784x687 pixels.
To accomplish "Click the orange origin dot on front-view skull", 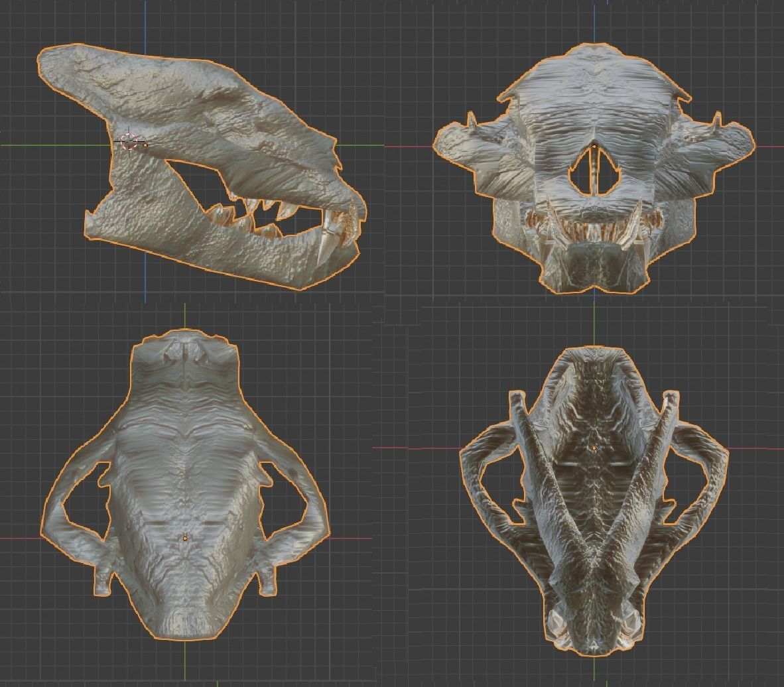I will pos(594,147).
